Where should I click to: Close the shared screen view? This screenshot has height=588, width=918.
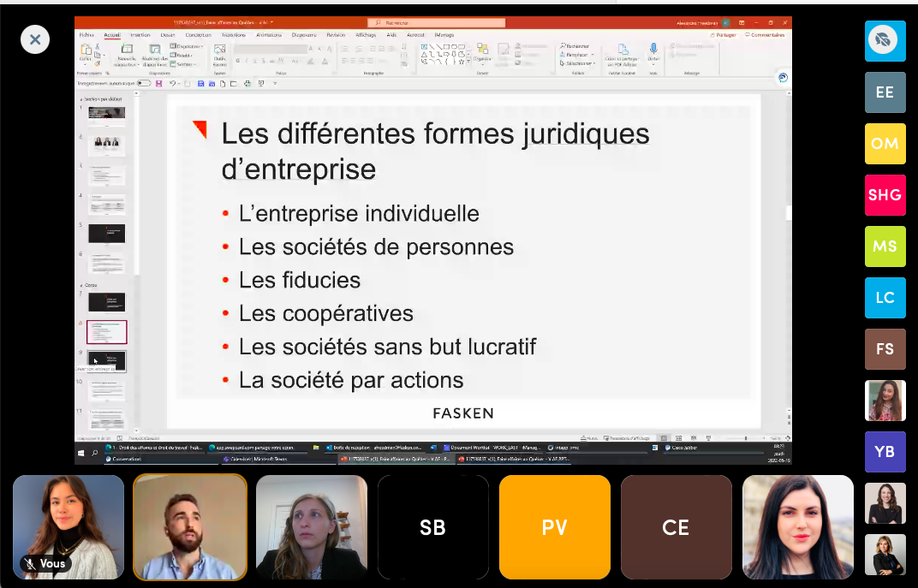35,39
